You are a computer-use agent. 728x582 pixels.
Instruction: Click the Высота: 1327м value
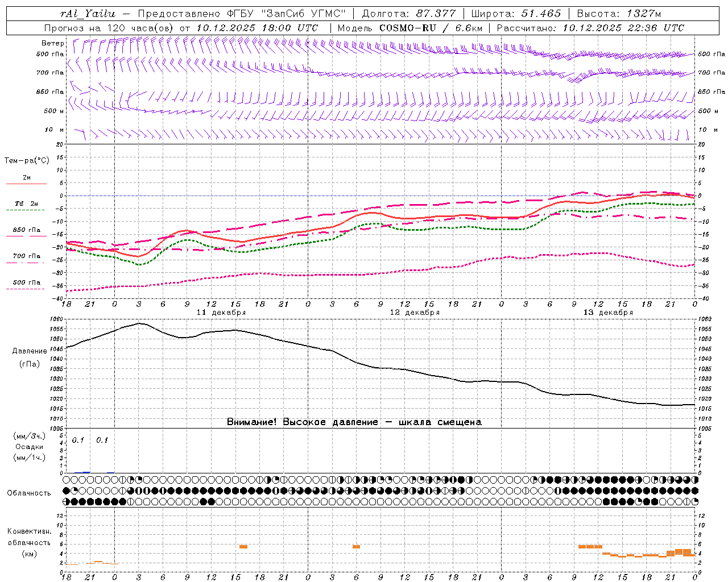[x=619, y=14]
